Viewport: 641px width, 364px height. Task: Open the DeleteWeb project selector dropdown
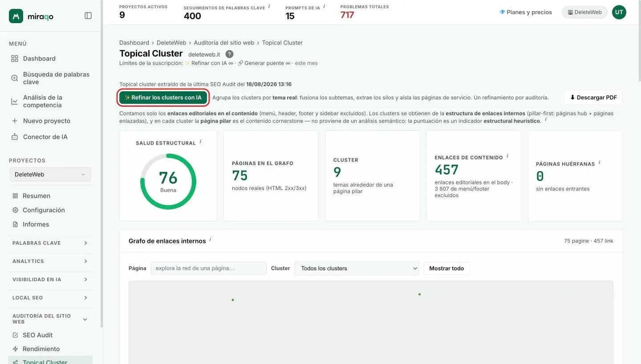(50, 174)
